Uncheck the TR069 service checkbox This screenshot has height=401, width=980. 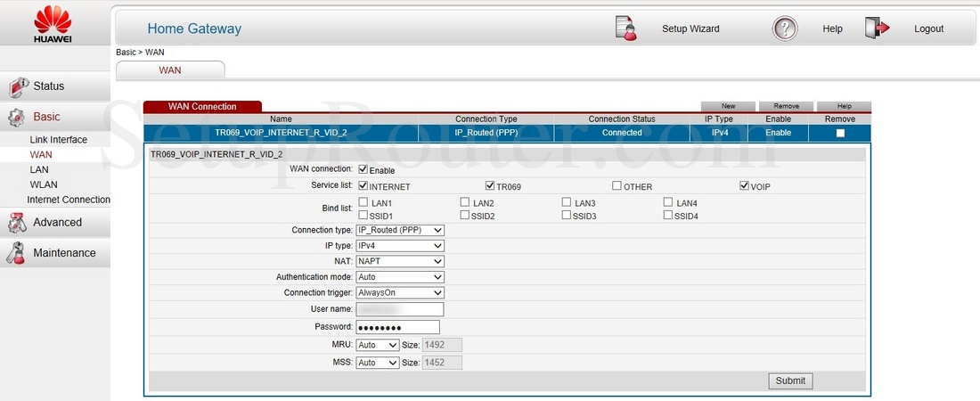490,186
